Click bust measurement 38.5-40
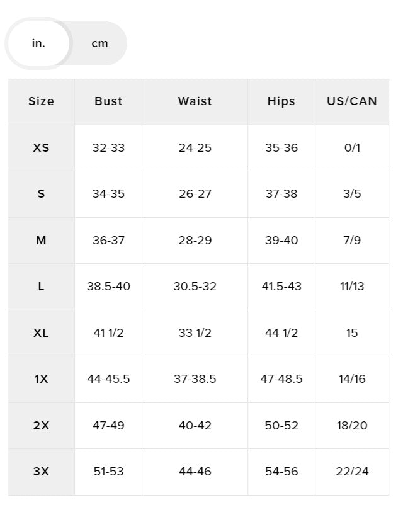Viewport: 420px width, 522px height. pyautogui.click(x=108, y=287)
